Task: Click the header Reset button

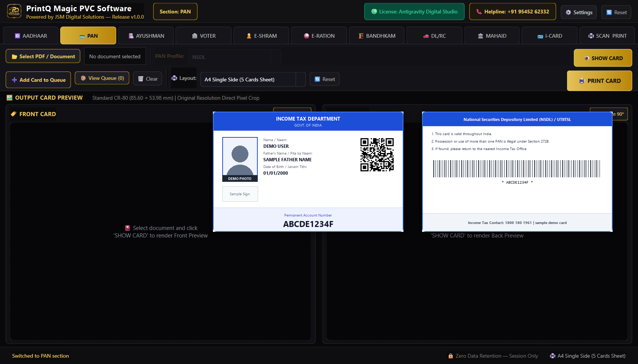Action: pyautogui.click(x=616, y=12)
